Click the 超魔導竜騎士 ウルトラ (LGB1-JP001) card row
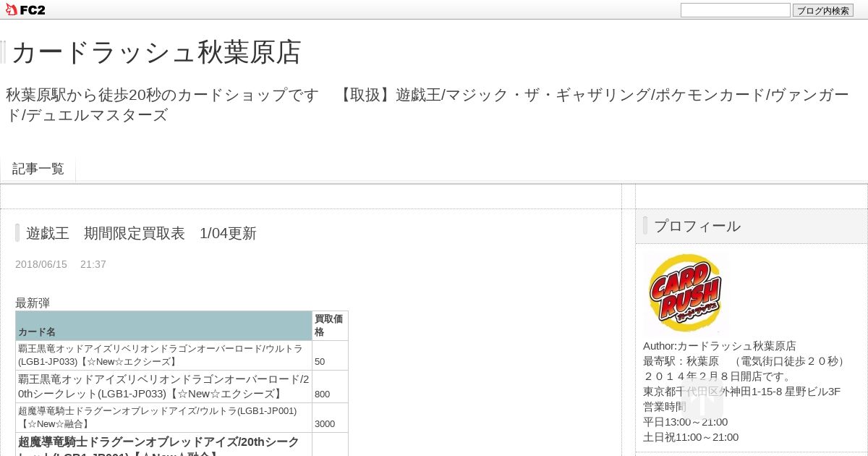Screen dimensions: 868x456 coord(163,418)
